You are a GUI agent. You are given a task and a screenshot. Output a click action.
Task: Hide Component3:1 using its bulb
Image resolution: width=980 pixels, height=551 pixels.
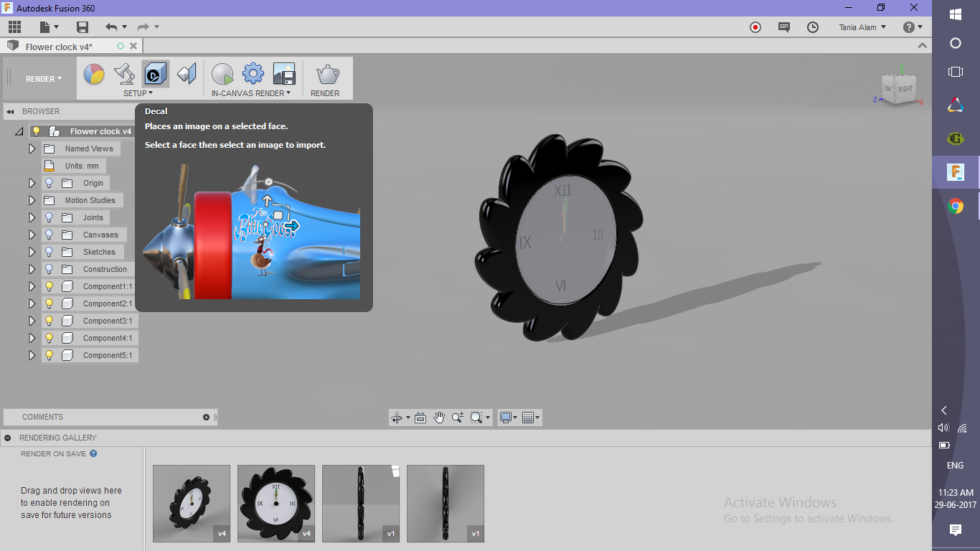click(x=49, y=321)
